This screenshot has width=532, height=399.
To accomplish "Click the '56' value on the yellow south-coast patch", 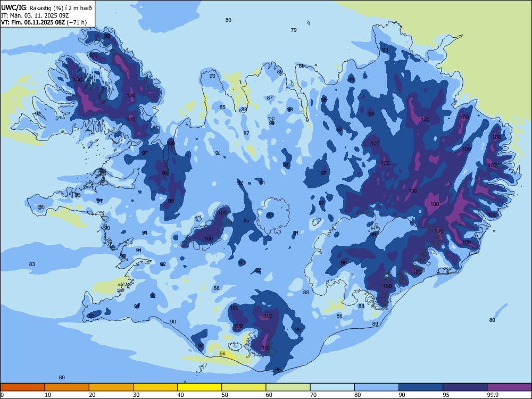I will tap(222, 354).
